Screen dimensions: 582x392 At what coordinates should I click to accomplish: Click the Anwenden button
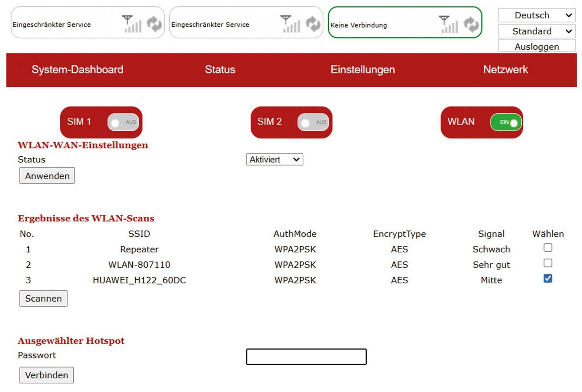(x=47, y=176)
